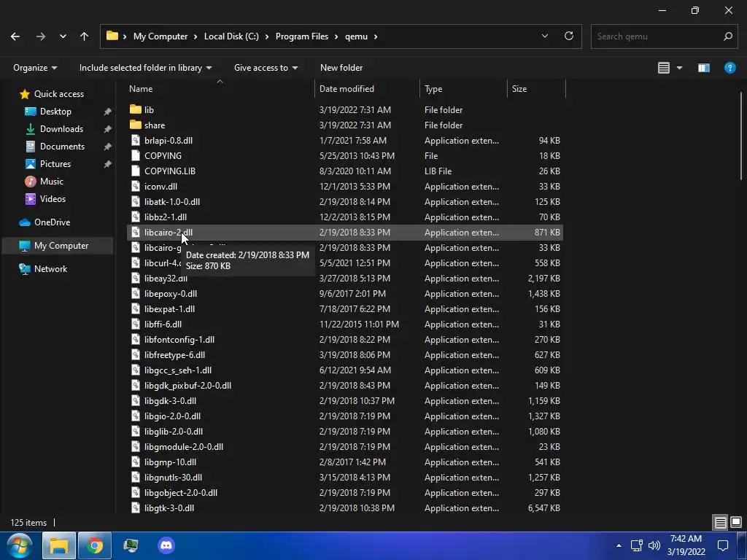This screenshot has width=747, height=560.
Task: Open Downloads in the navigation pane
Action: click(x=61, y=128)
